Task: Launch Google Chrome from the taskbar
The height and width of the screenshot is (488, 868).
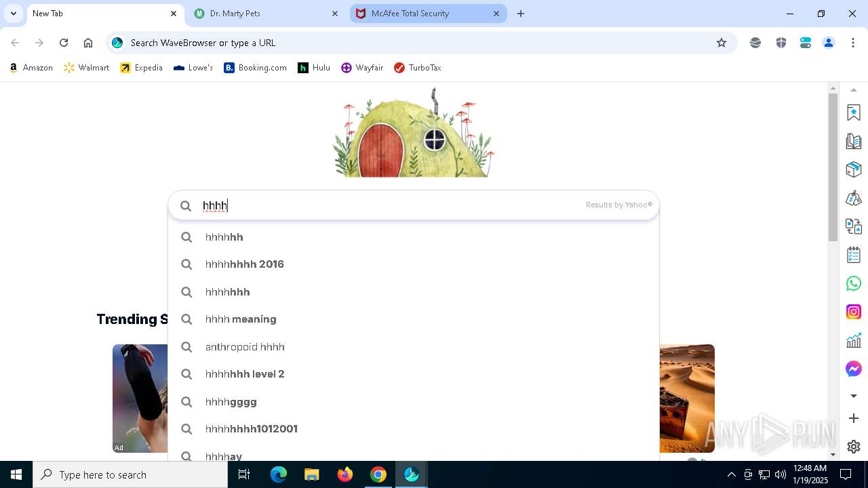Action: (x=378, y=474)
